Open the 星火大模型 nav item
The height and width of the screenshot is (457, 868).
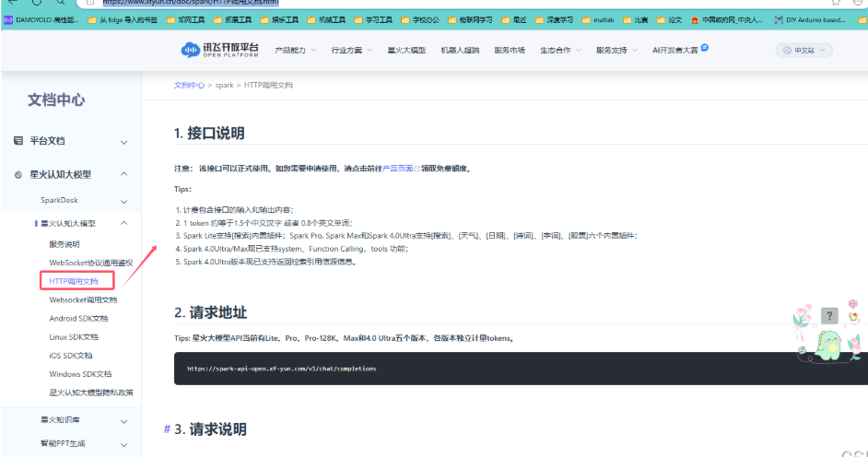[406, 51]
